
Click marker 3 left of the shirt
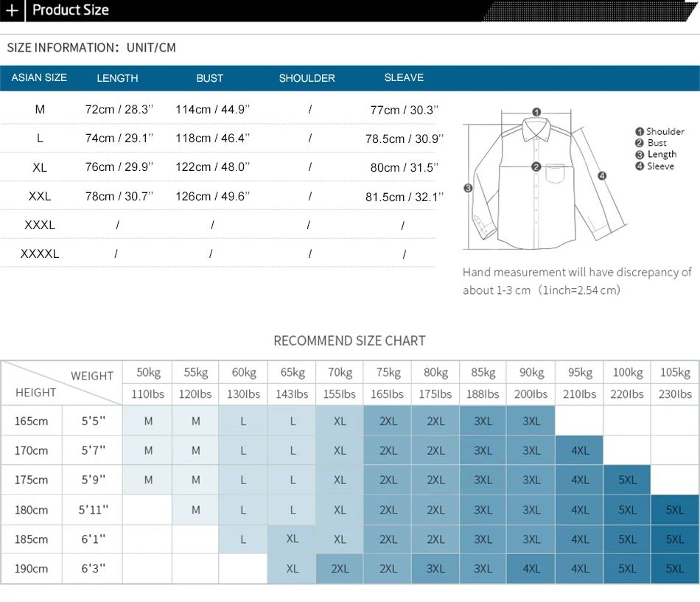(468, 188)
